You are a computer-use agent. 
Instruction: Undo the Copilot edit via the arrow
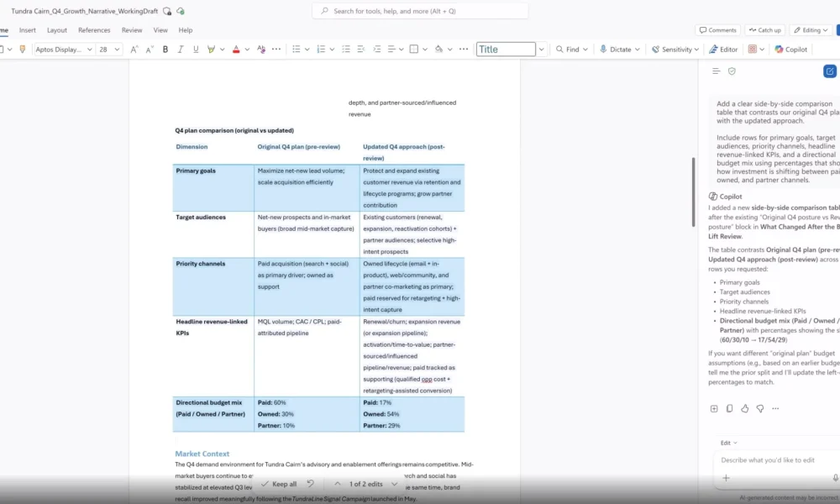coord(311,484)
